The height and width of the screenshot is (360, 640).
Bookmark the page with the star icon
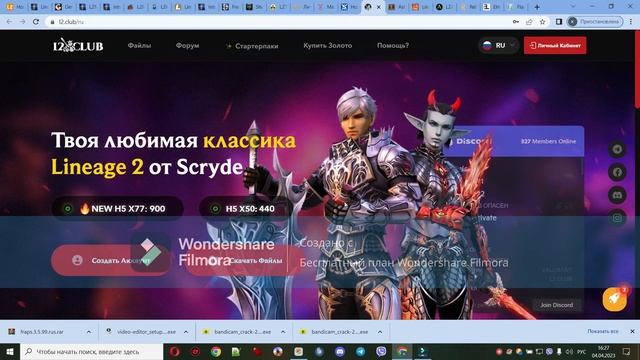[x=542, y=22]
